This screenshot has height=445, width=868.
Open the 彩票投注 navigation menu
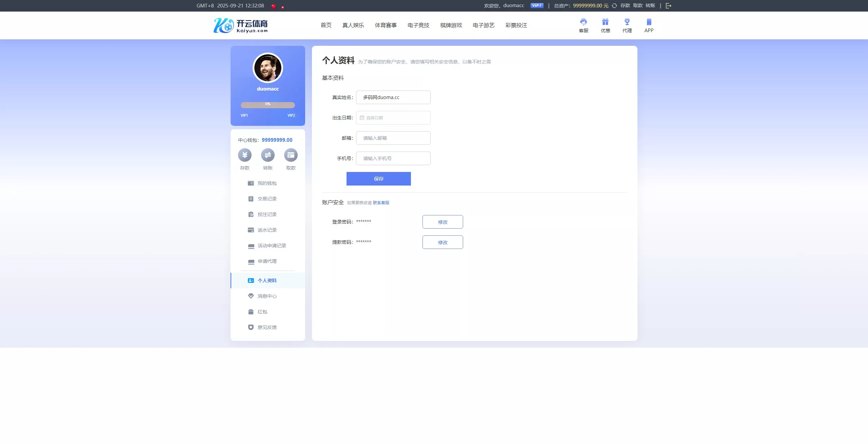pos(516,25)
